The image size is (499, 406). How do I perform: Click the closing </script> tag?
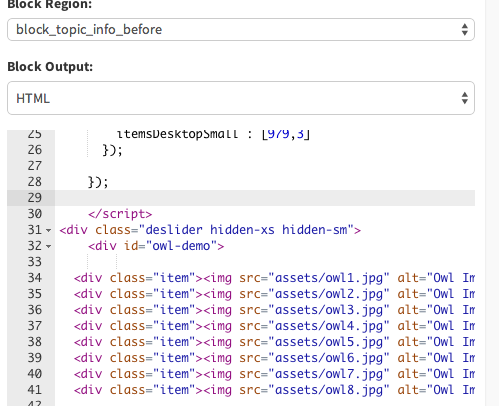(120, 214)
